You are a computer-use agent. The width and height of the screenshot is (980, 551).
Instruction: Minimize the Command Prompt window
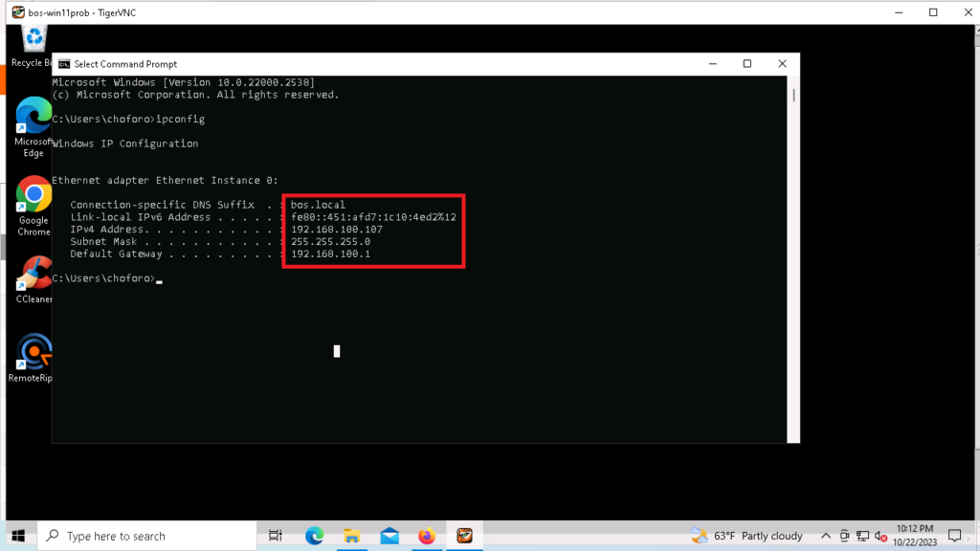(712, 64)
